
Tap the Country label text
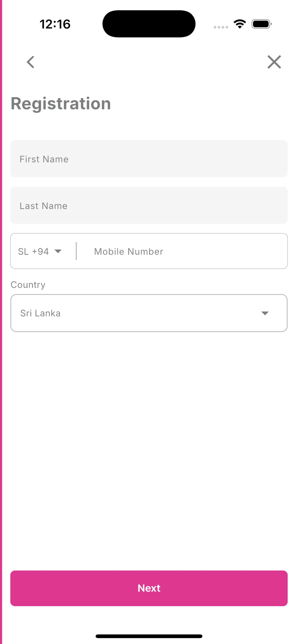[x=28, y=285]
